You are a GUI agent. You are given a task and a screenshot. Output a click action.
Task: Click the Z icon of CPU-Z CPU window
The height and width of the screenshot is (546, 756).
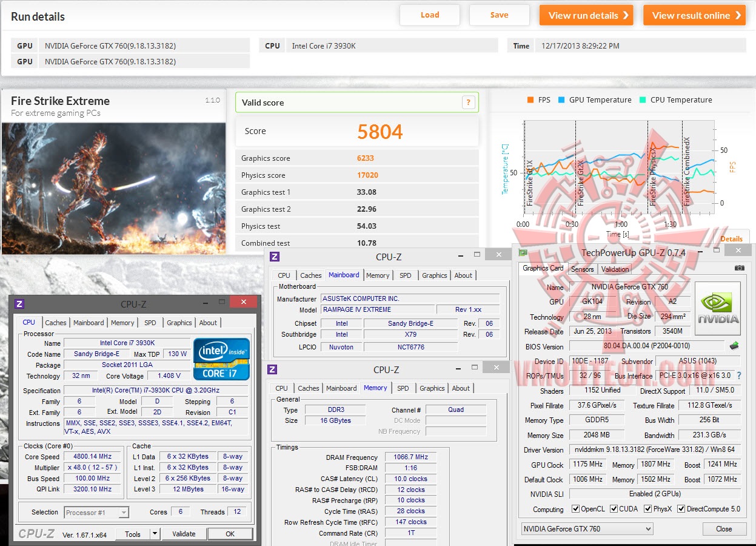click(x=19, y=304)
